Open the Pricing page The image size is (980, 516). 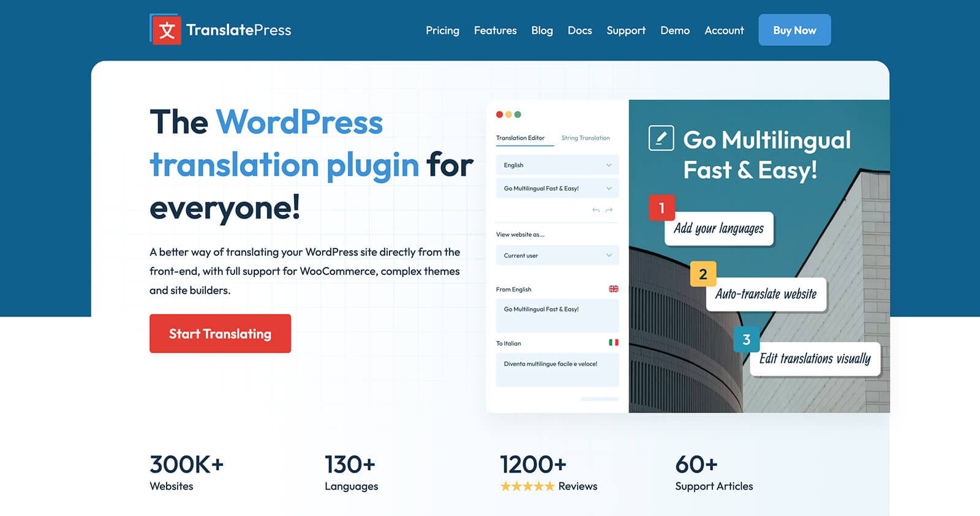click(x=442, y=30)
